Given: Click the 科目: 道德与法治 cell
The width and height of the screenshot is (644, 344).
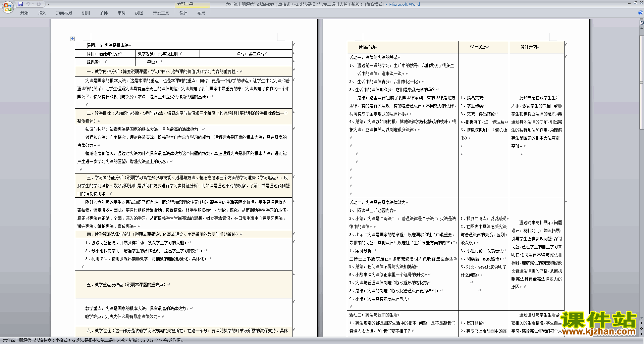Looking at the screenshot, I should click(x=105, y=54).
